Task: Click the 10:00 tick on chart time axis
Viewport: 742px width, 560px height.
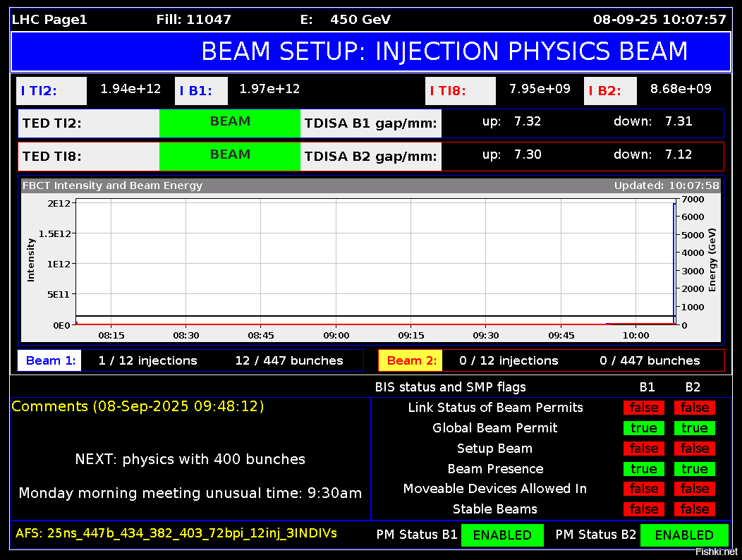Action: tap(636, 336)
